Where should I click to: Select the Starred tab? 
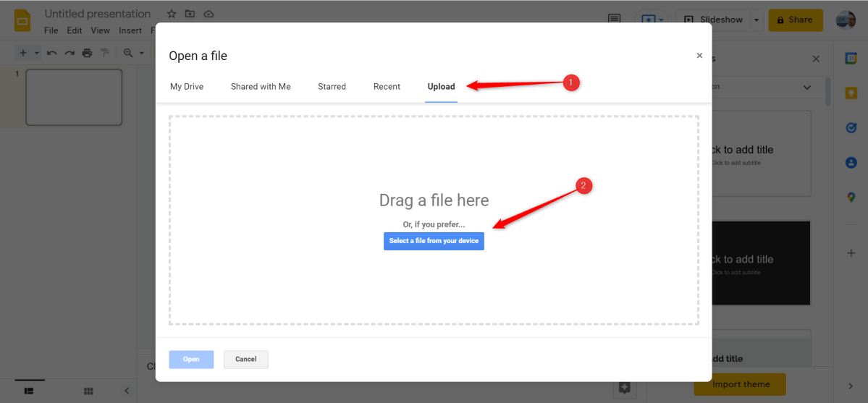332,86
